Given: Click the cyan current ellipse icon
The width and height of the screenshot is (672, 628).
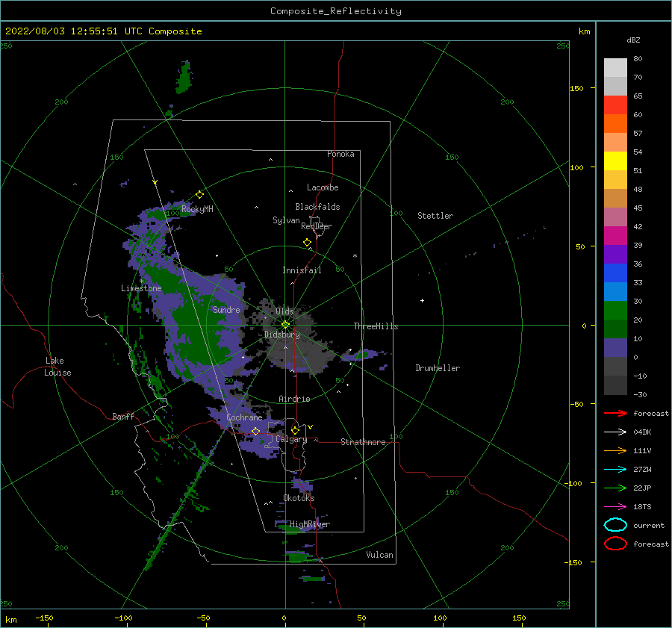Looking at the screenshot, I should (x=615, y=525).
